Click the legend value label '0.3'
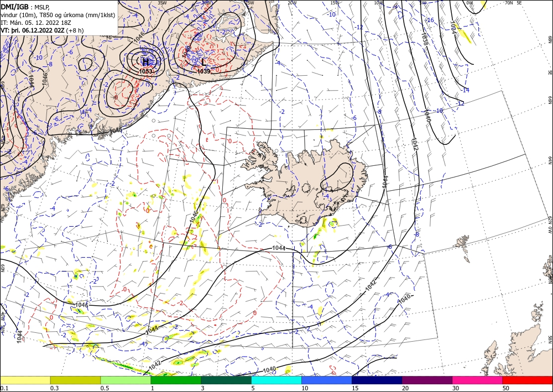 (54, 388)
